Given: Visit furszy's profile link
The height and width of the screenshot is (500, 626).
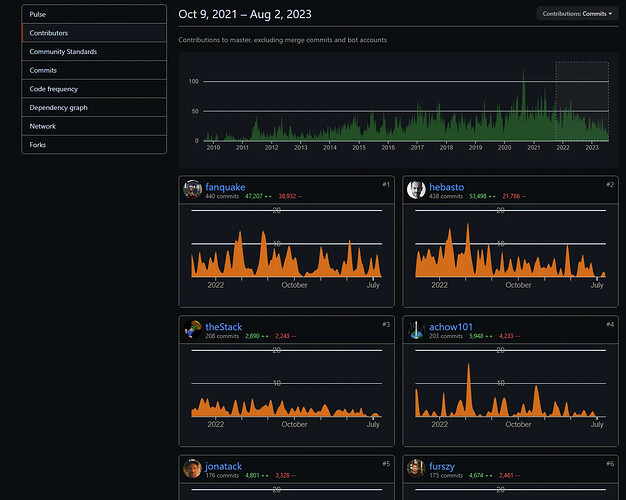Looking at the screenshot, I should tap(442, 466).
